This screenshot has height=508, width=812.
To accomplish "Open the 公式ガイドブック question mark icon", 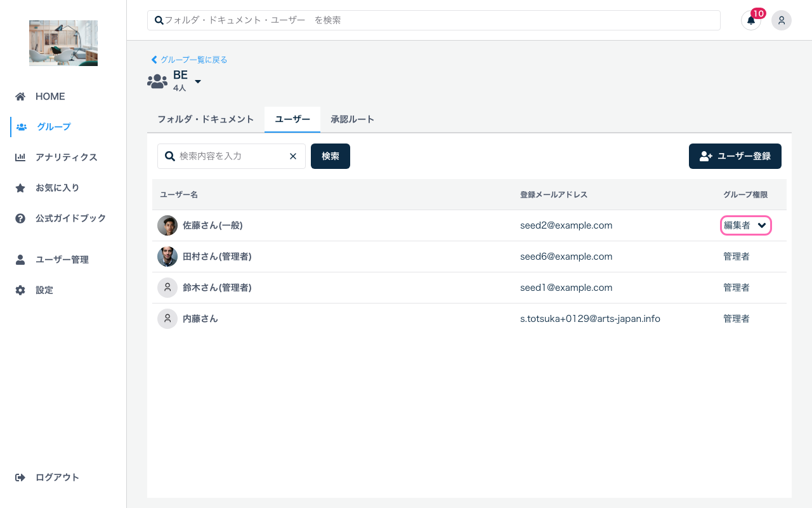I will click(x=20, y=218).
